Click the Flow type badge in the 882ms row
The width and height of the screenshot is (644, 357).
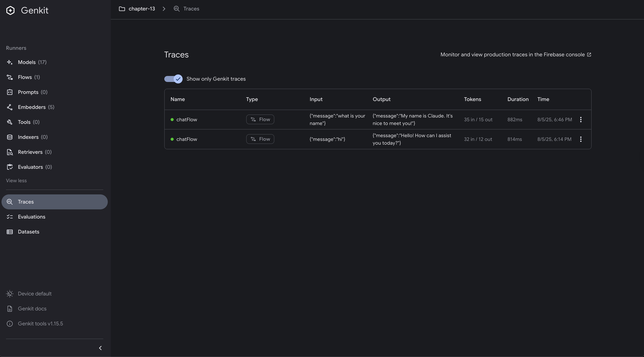pos(260,120)
